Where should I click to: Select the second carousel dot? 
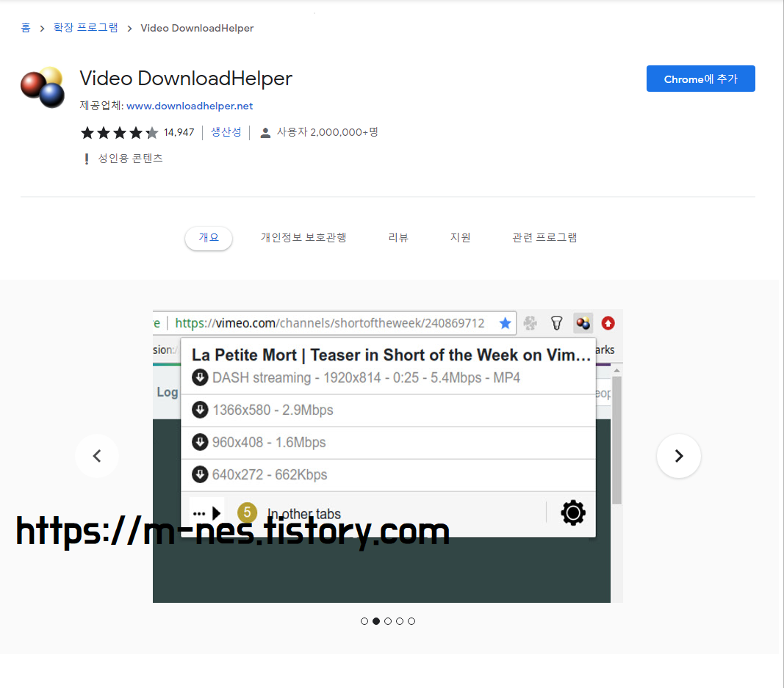point(376,621)
